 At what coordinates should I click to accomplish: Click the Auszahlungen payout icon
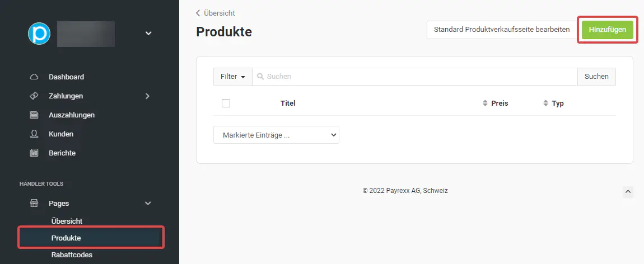coord(34,115)
